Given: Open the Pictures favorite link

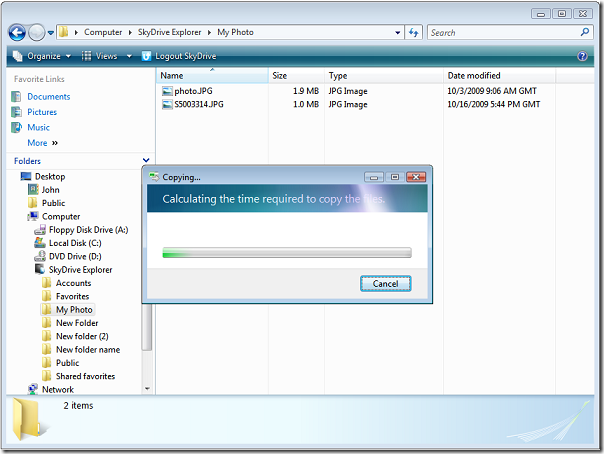Looking at the screenshot, I should tap(42, 112).
